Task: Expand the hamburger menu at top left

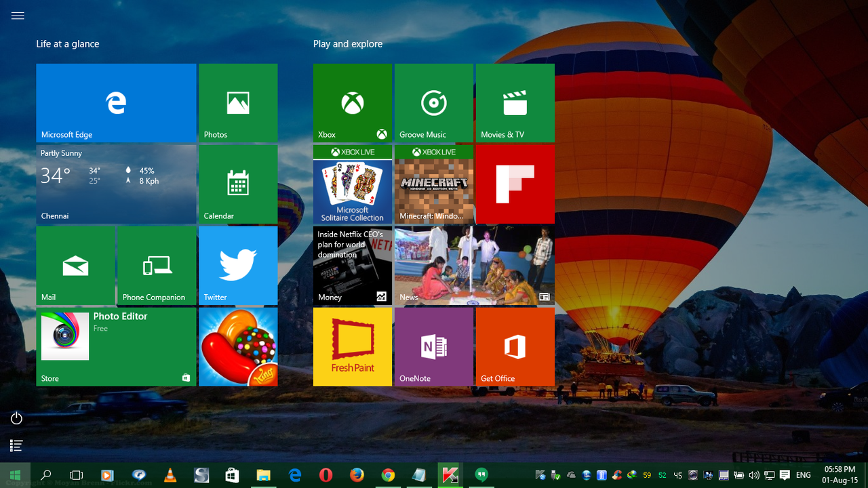Action: click(18, 16)
